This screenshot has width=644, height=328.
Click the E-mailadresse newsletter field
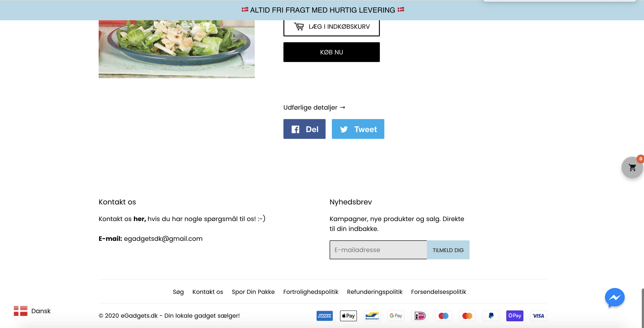[378, 250]
